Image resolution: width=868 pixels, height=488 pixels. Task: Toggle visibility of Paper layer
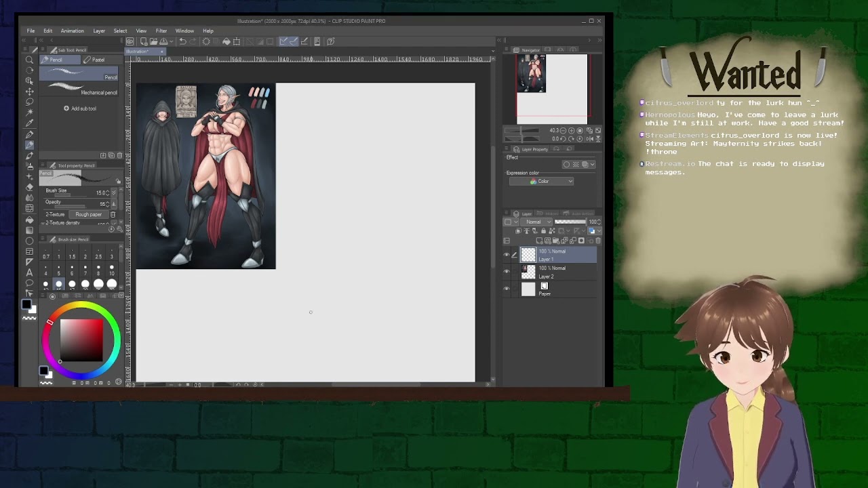click(x=506, y=289)
